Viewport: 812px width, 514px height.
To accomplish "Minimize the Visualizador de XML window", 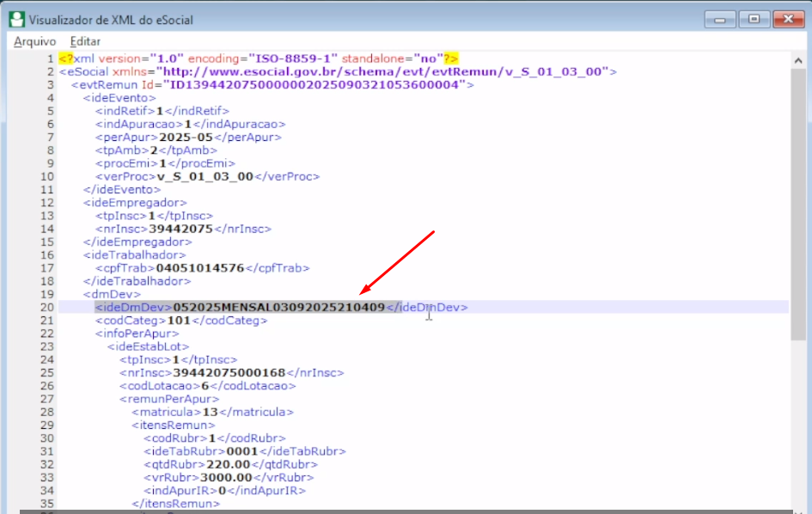I will [720, 20].
